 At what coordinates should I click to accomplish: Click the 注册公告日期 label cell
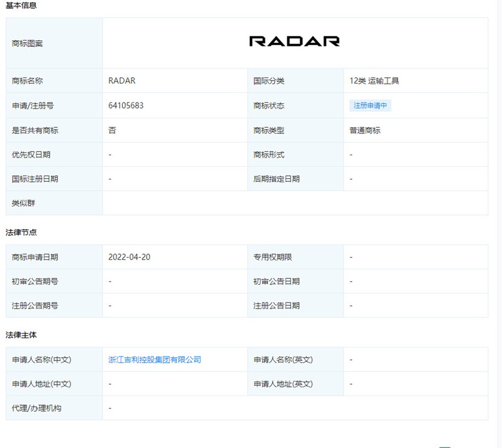tap(296, 306)
